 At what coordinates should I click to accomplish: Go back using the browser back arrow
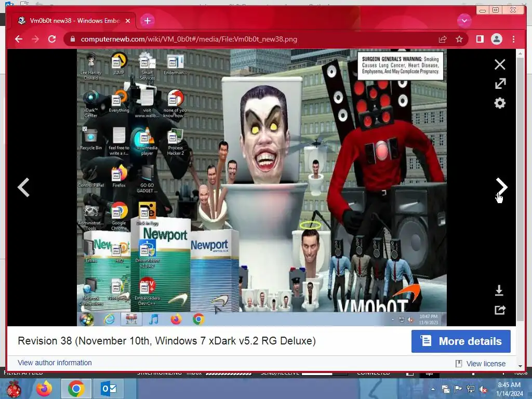coord(19,39)
